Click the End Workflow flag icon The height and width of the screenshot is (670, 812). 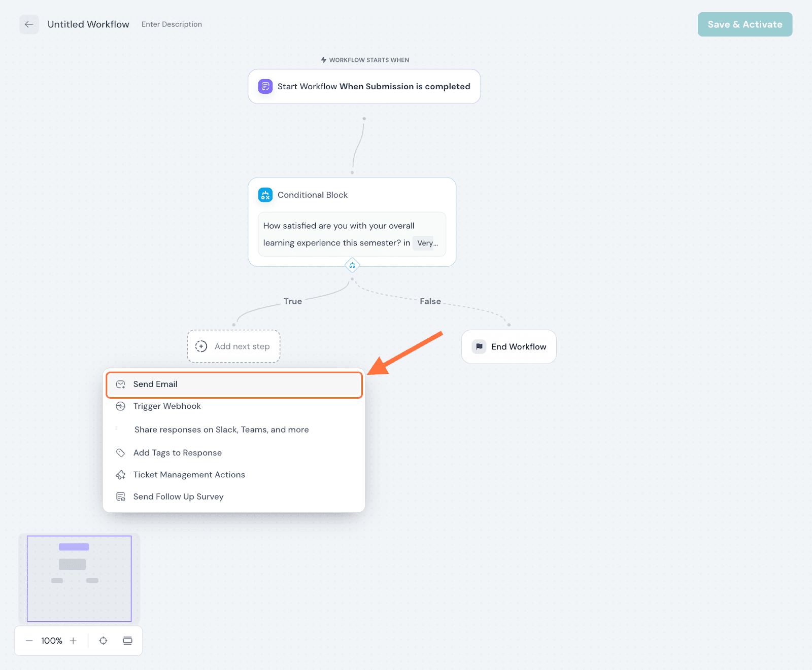click(479, 346)
